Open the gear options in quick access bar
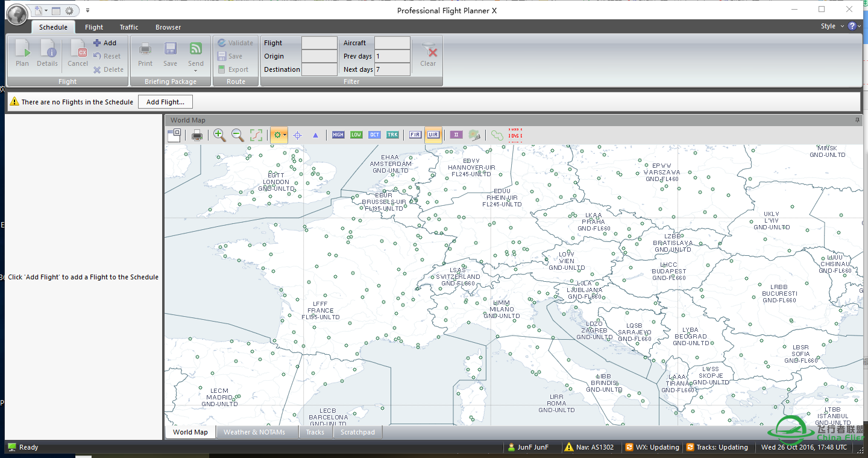The width and height of the screenshot is (868, 458). 69,10
